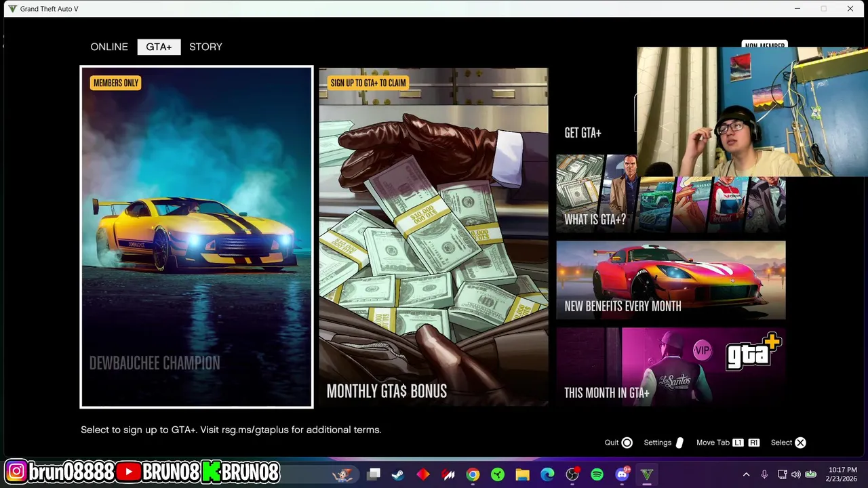Screen dimensions: 868x488
Task: Switch to the ONLINE tab
Action: [x=109, y=47]
